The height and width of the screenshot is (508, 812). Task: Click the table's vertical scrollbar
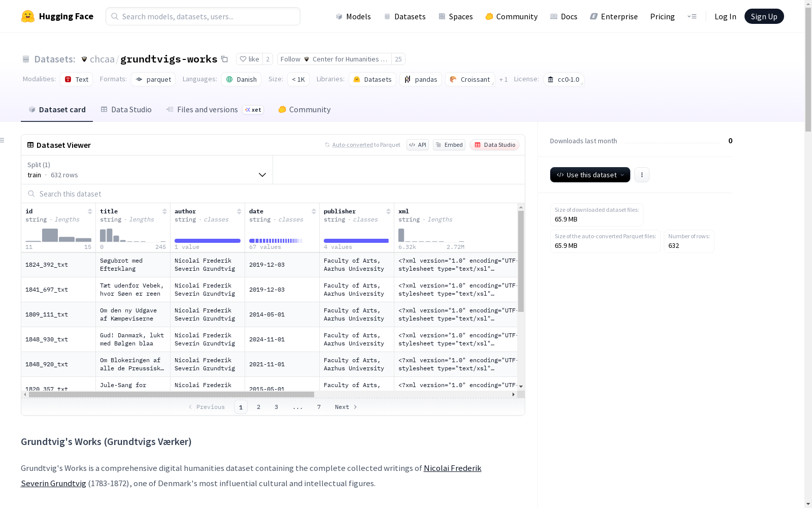521,261
